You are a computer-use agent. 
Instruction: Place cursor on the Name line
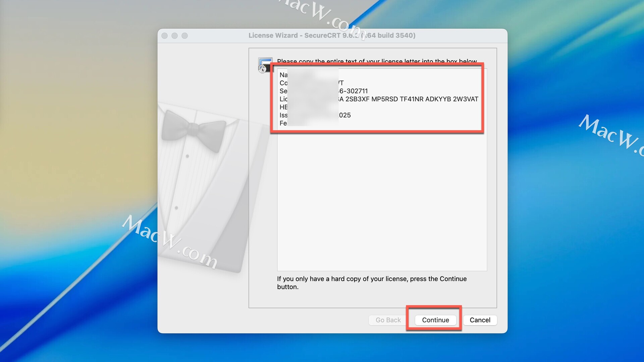(283, 75)
